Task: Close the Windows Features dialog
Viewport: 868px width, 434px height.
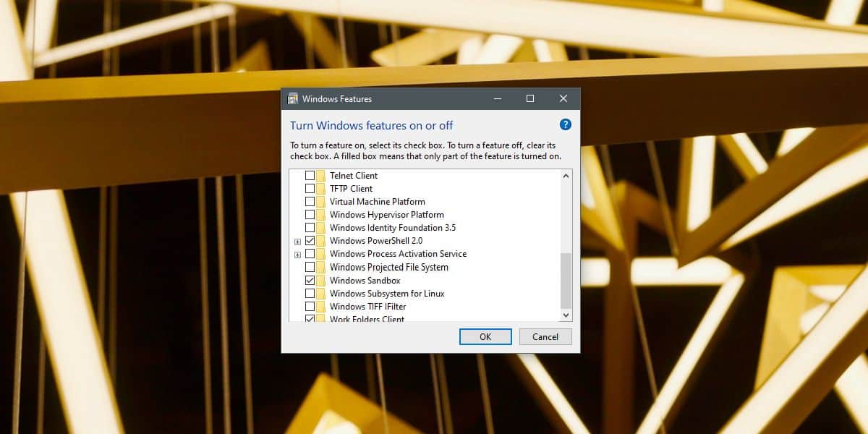Action: 563,98
